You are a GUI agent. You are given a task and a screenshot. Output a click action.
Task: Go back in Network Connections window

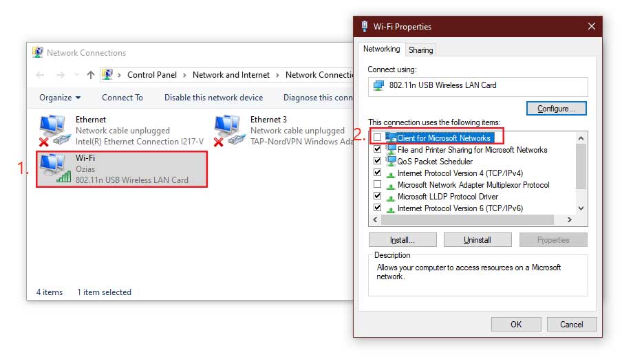pos(40,75)
